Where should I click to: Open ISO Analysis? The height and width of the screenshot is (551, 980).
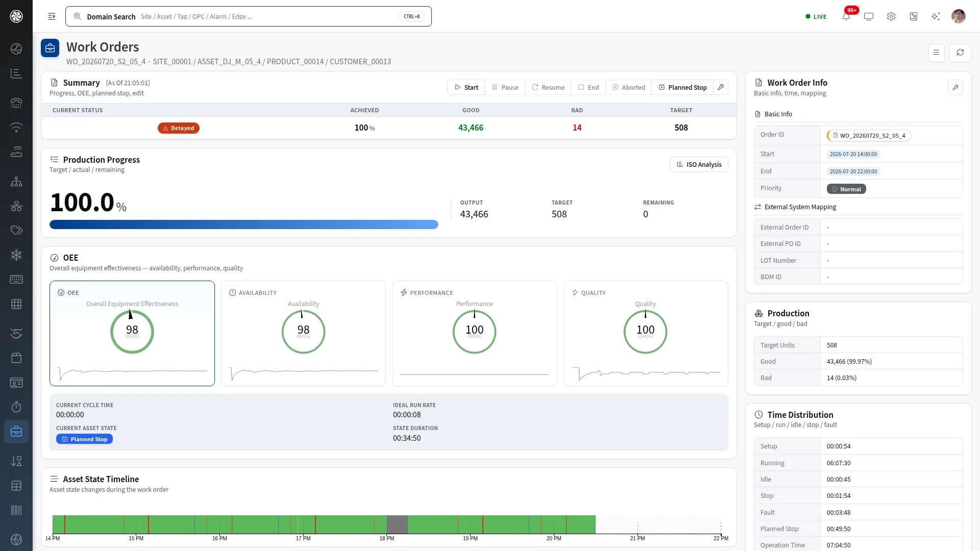pyautogui.click(x=699, y=164)
